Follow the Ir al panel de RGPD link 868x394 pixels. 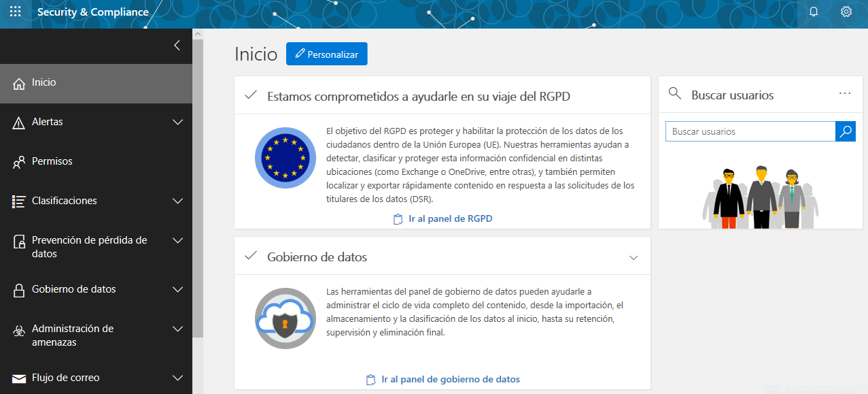[x=450, y=219]
